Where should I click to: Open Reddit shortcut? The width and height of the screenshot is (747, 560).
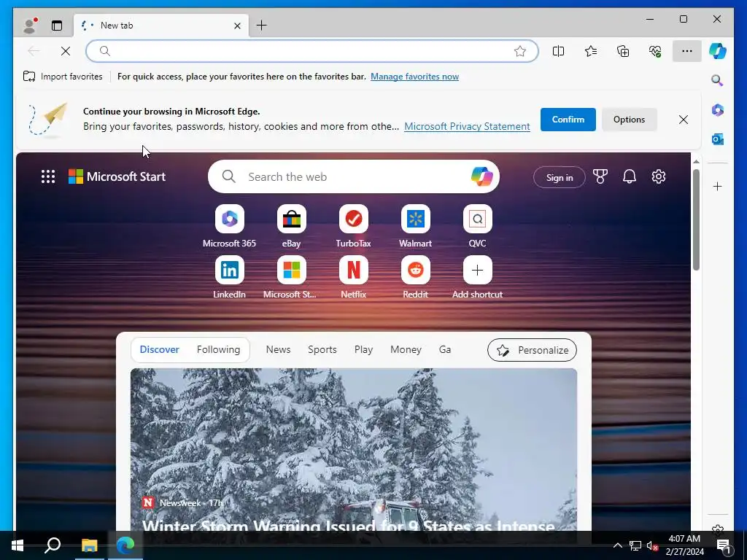415,278
